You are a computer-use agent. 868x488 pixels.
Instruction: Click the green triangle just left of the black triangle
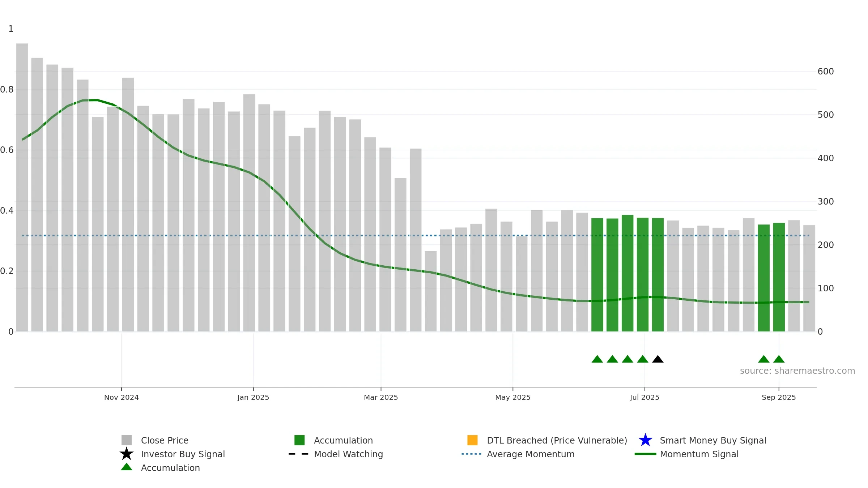pos(643,359)
